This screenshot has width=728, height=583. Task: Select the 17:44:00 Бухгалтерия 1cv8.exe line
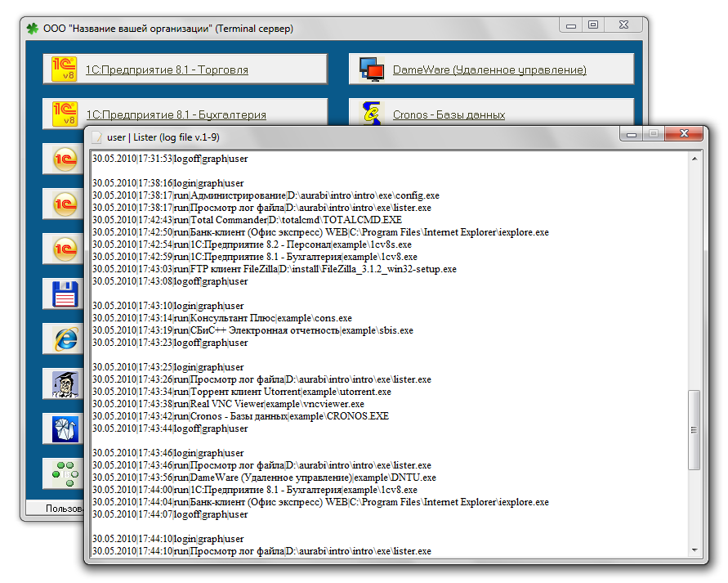tap(254, 490)
